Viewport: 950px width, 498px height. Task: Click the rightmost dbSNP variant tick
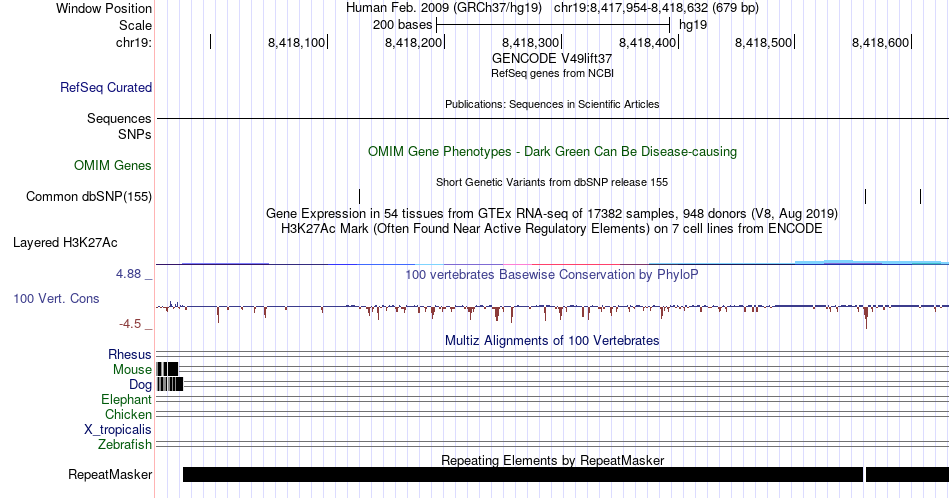(x=920, y=196)
